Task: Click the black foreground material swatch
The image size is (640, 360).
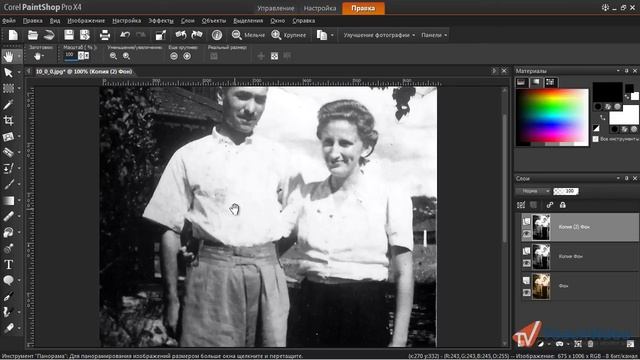Action: click(607, 92)
